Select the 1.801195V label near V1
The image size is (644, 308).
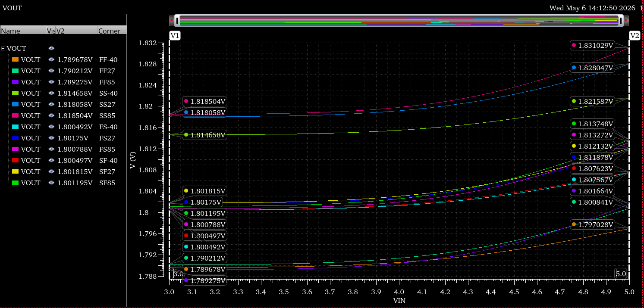[204, 213]
